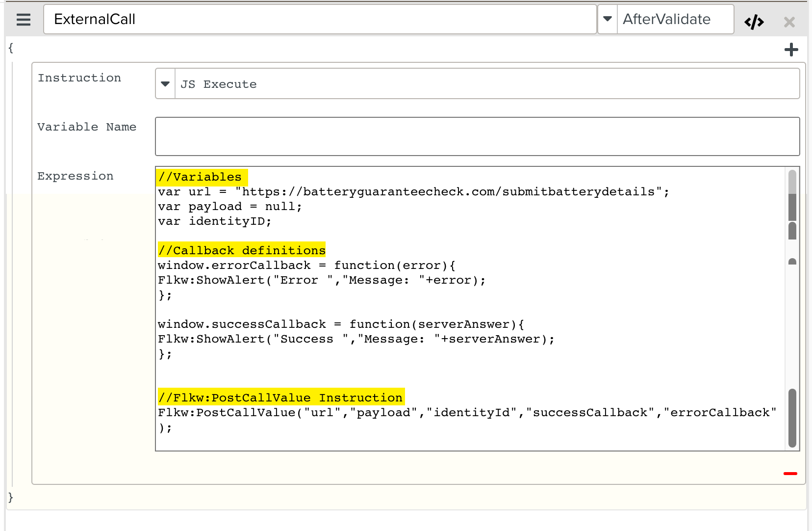Click the JS Execute combo box
Screen dimensions: 812x531
[485, 84]
